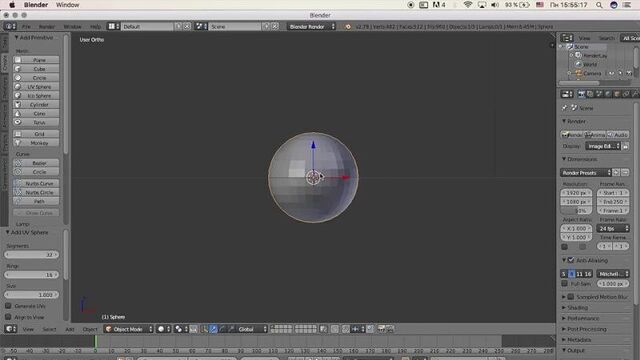Click the UV Sphere mesh button

coord(36,87)
